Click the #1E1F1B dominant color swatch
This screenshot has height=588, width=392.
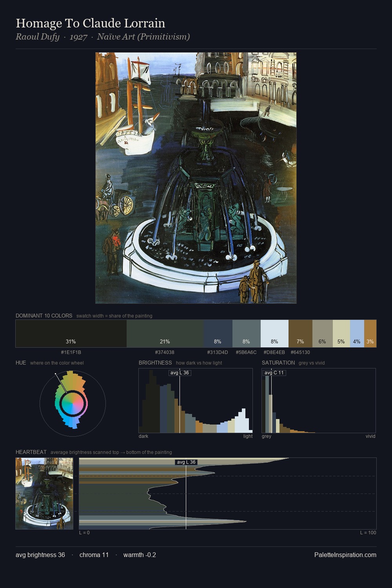(71, 334)
